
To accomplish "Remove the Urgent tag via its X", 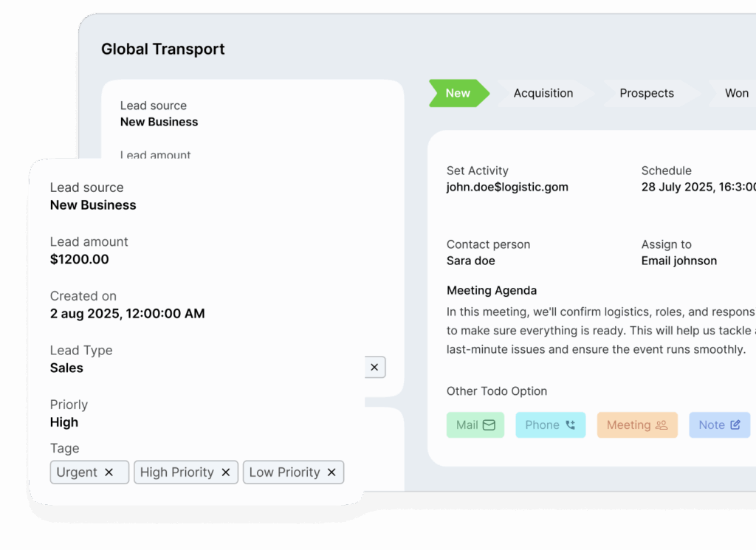I will (109, 472).
